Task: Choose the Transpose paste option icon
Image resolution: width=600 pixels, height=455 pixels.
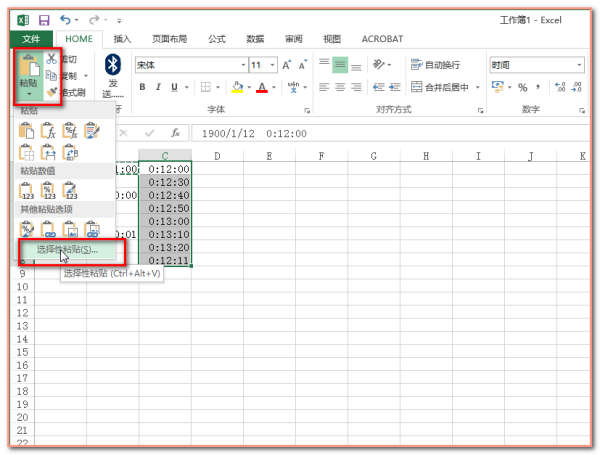Action: 71,152
